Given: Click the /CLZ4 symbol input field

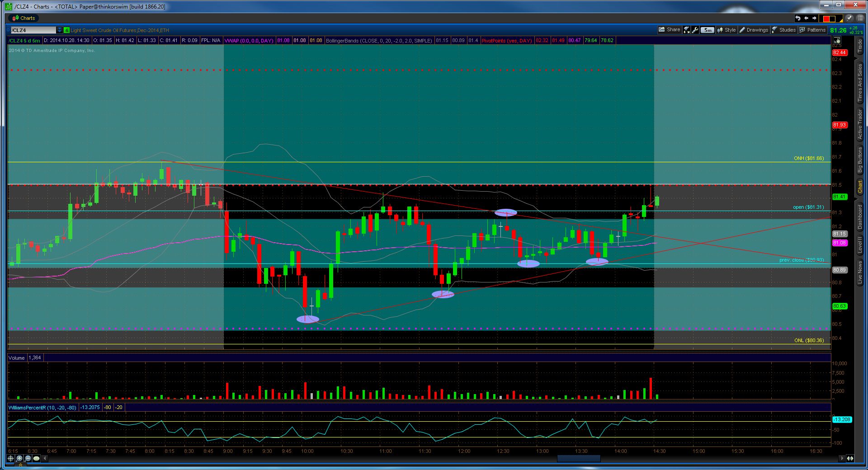Looking at the screenshot, I should [x=33, y=30].
